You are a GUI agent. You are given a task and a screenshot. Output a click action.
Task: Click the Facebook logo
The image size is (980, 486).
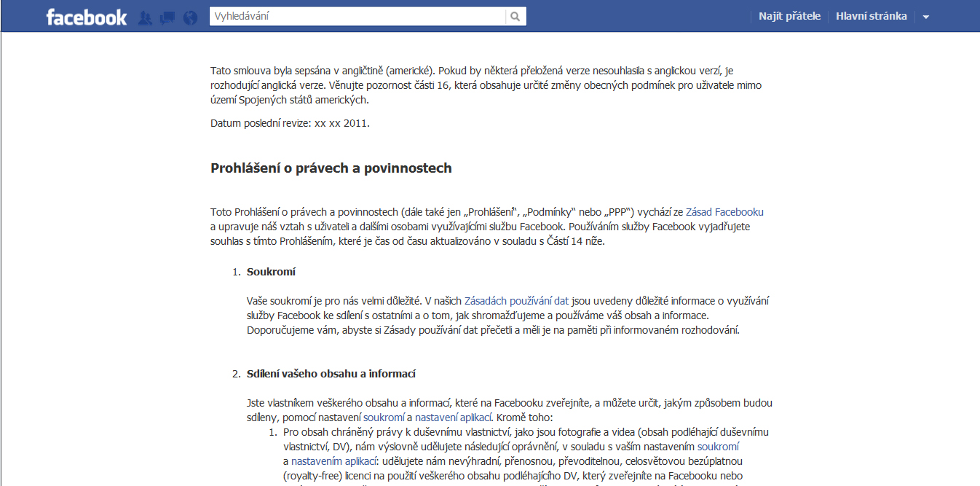[86, 17]
